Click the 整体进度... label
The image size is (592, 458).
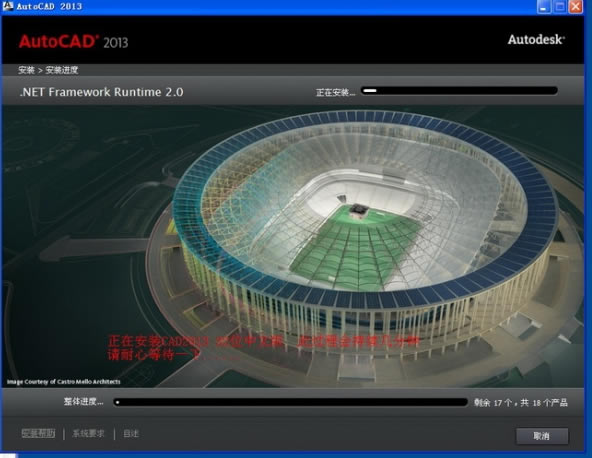click(x=83, y=401)
